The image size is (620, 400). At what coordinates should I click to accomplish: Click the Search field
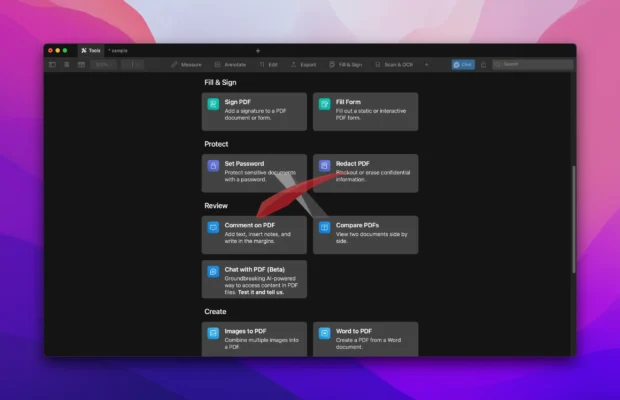click(x=532, y=64)
